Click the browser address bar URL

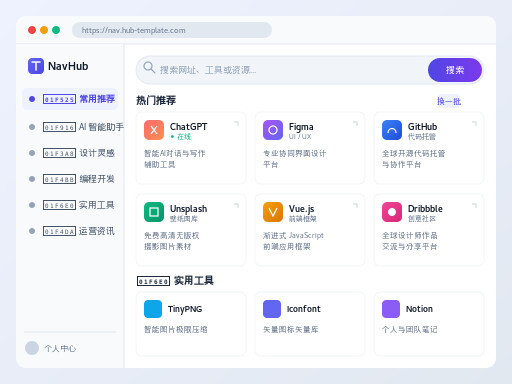coord(172,30)
